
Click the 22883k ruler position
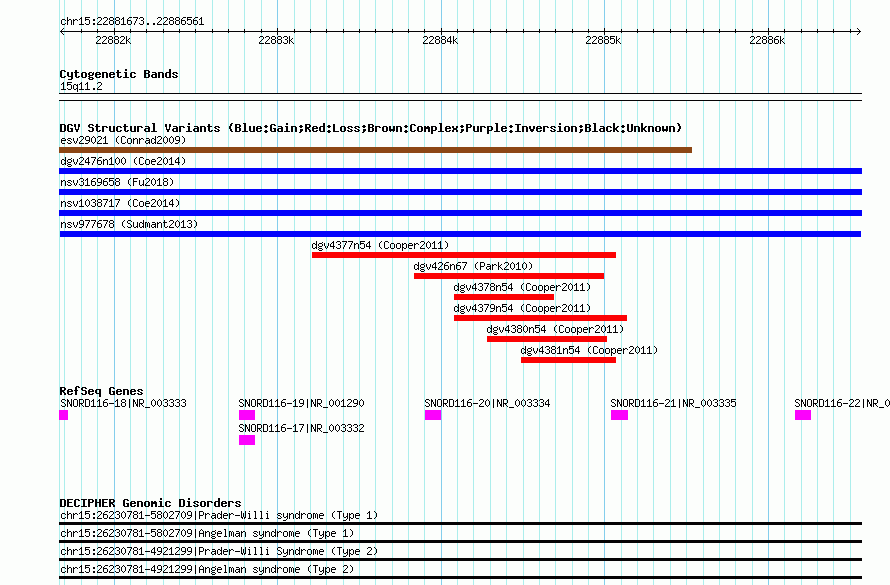pos(276,40)
